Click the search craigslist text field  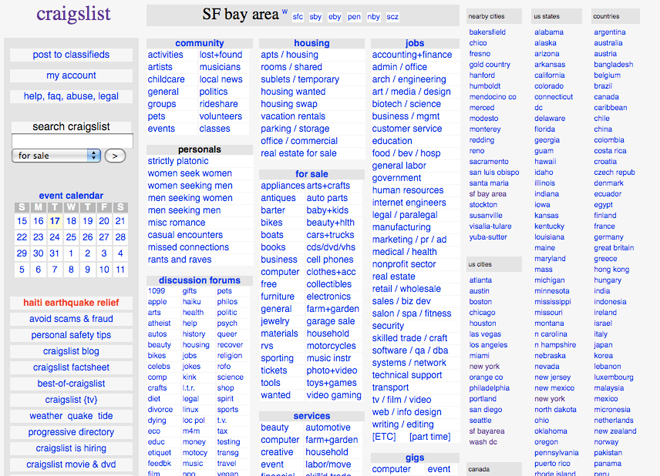tap(70, 141)
